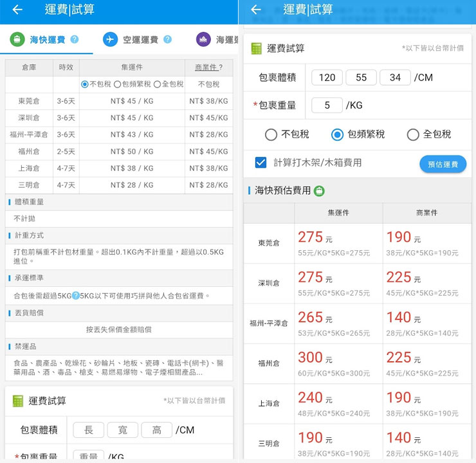476x463 pixels.
Task: Tap the purple 海運 ship icon
Action: 203,39
